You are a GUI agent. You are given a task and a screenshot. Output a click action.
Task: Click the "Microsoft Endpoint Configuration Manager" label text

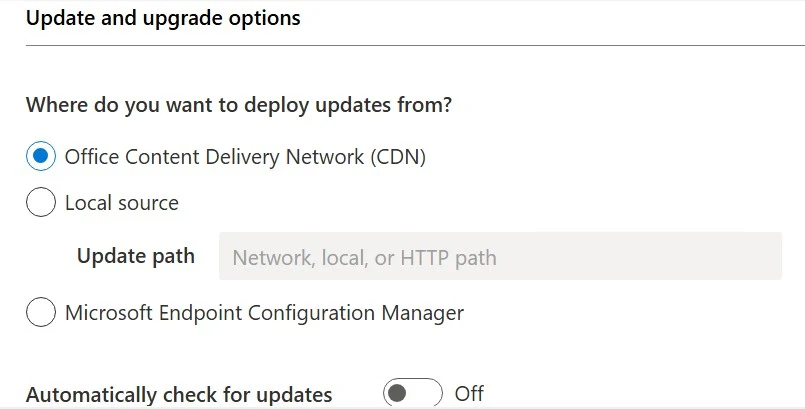(x=264, y=313)
